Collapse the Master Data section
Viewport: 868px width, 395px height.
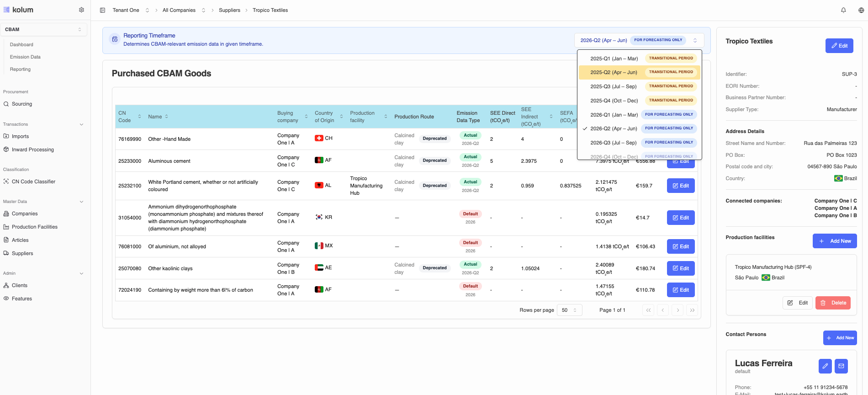pos(81,202)
